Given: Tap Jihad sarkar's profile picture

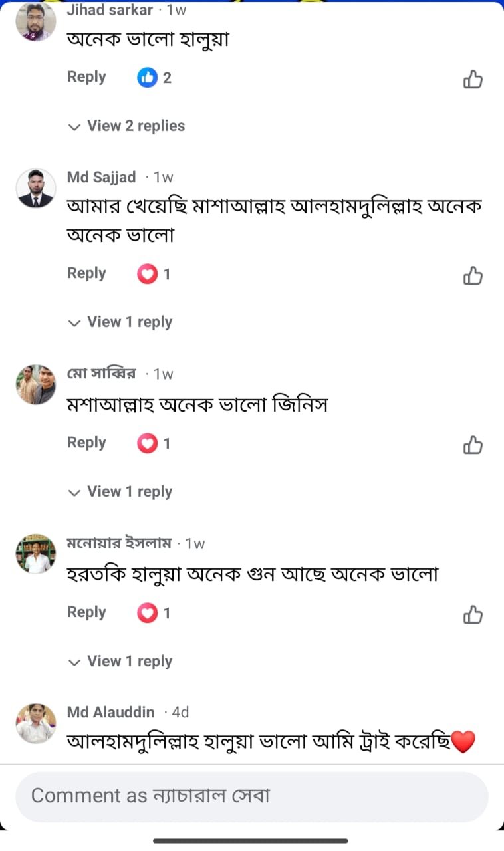Looking at the screenshot, I should (35, 22).
